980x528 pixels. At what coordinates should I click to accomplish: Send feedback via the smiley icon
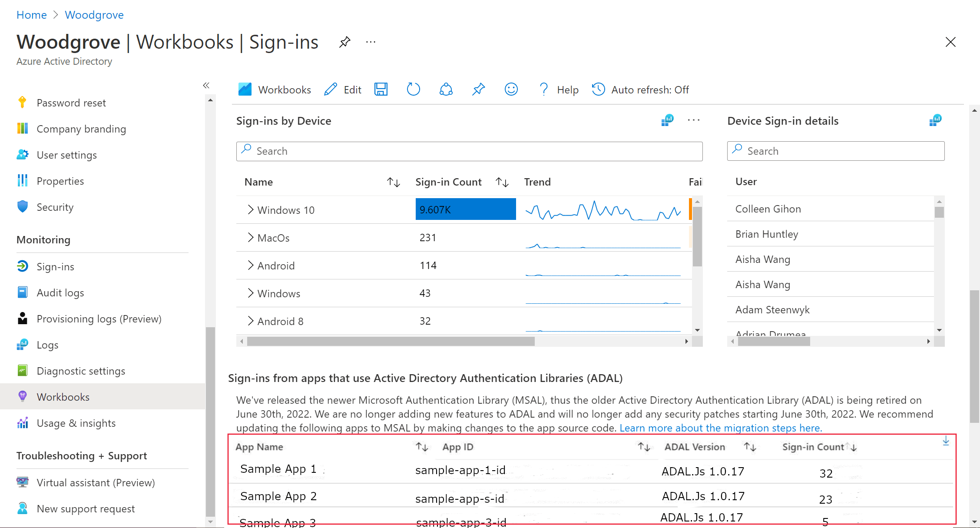click(x=511, y=89)
